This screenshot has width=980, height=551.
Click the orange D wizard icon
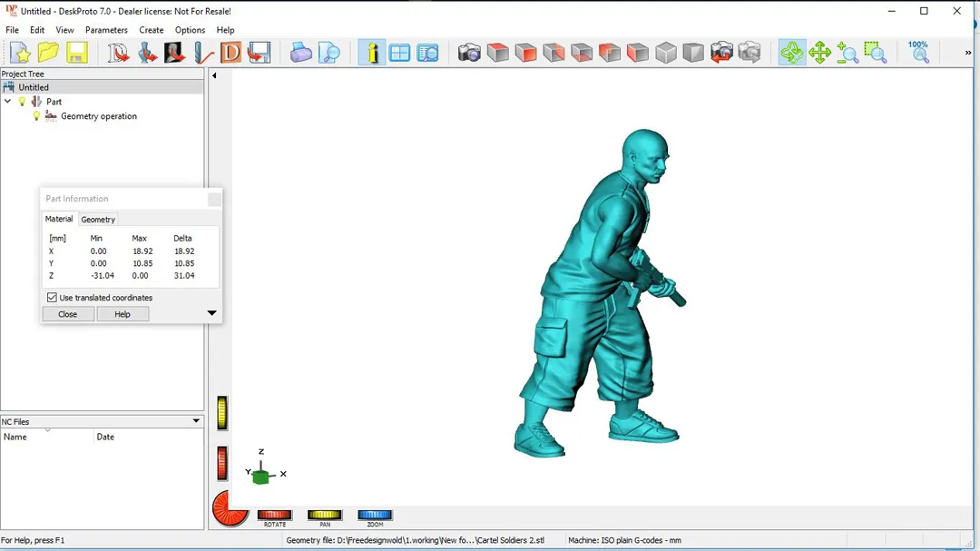click(230, 53)
